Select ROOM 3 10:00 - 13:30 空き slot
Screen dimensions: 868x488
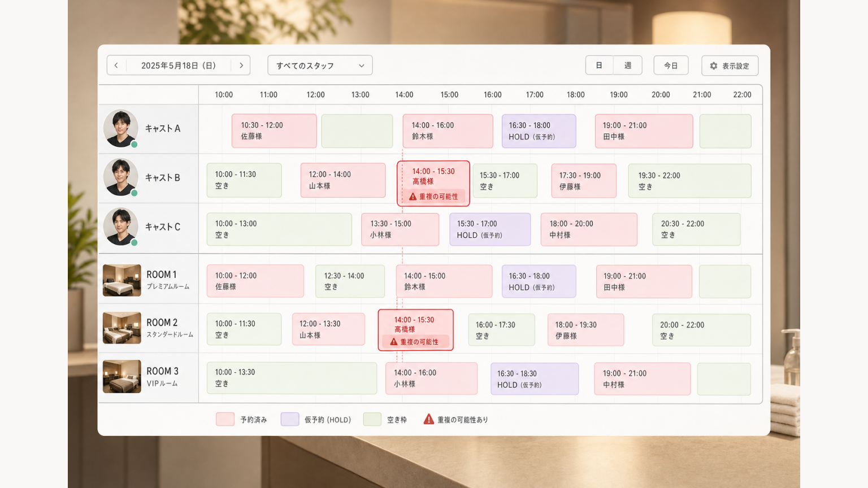pos(292,378)
